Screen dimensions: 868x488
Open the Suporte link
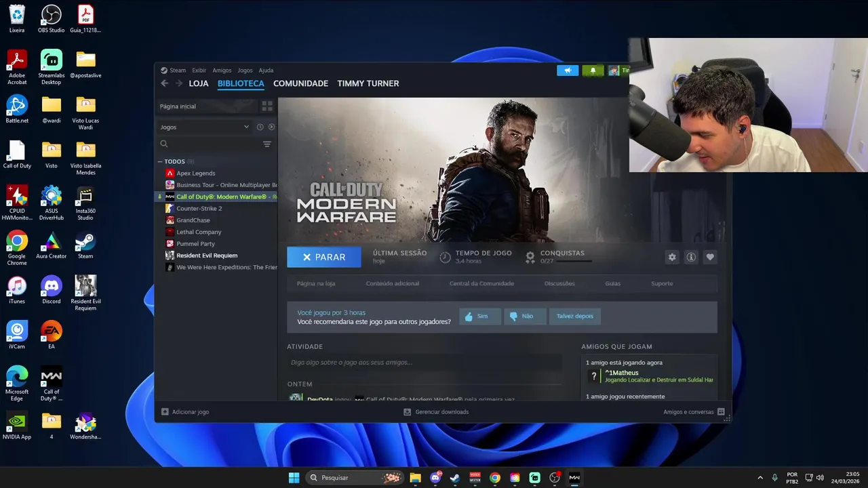662,283
